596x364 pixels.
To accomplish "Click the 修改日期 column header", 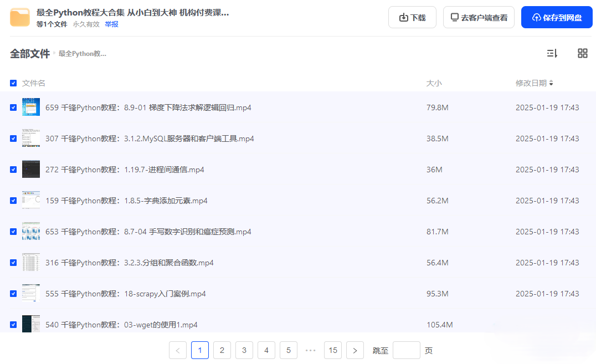I will coord(531,83).
